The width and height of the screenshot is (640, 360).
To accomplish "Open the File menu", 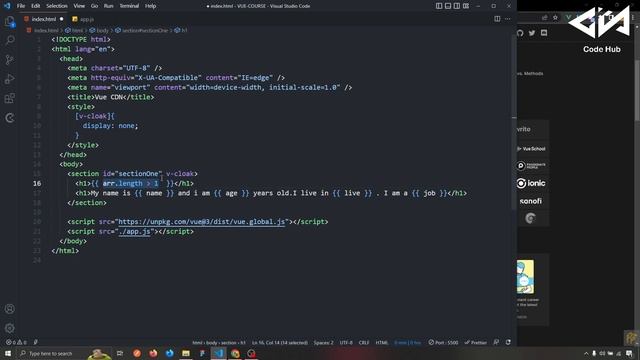I will pos(21,6).
